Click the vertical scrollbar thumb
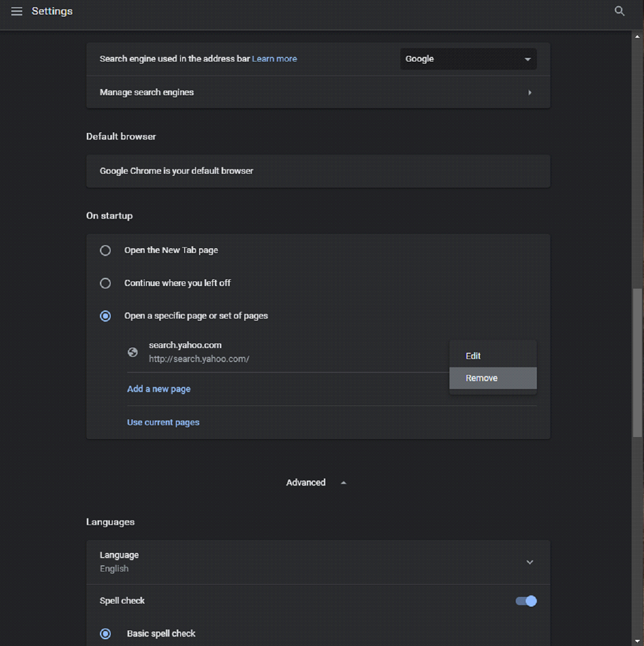644x646 pixels. (637, 363)
